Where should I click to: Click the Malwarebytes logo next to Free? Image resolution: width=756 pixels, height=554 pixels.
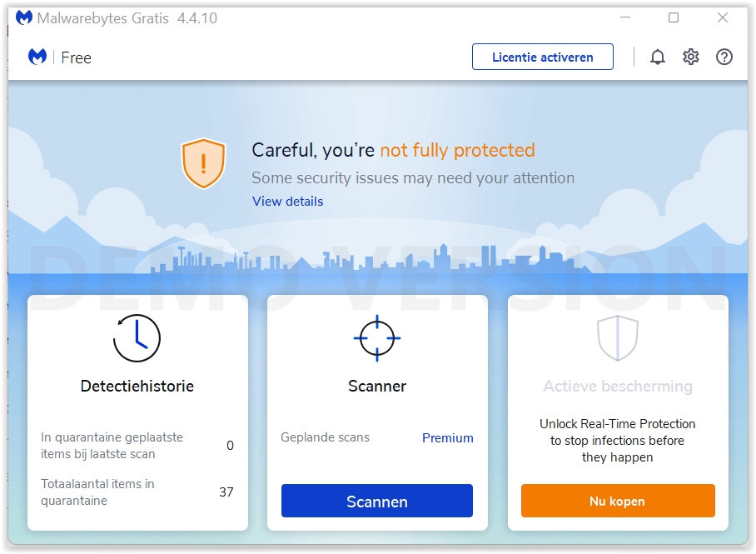coord(37,57)
